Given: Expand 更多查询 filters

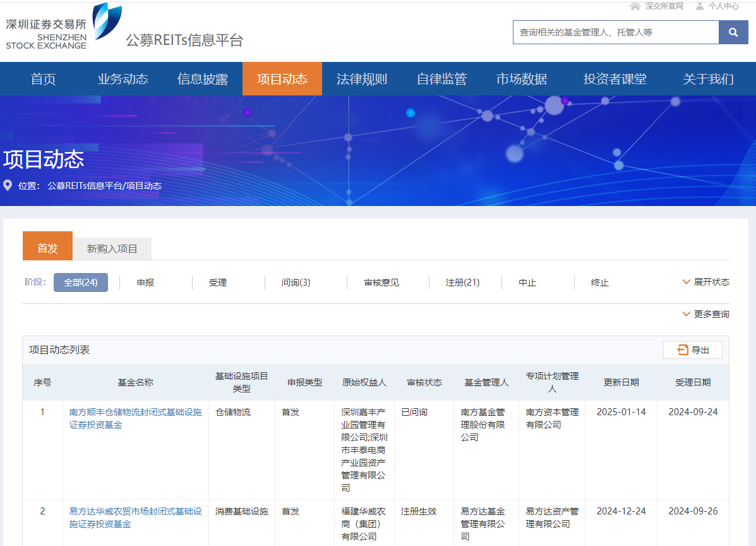Looking at the screenshot, I should [x=705, y=314].
